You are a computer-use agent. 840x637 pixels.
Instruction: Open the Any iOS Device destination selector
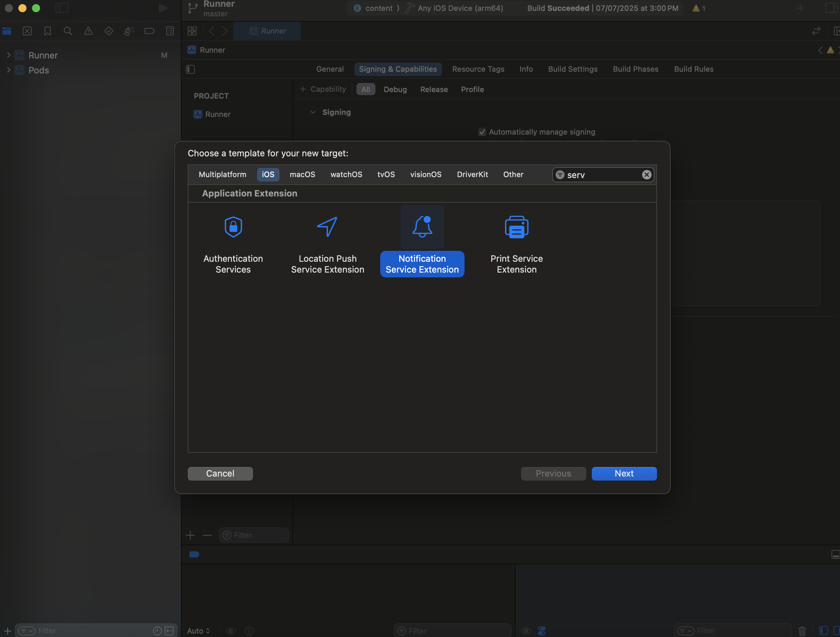point(454,8)
